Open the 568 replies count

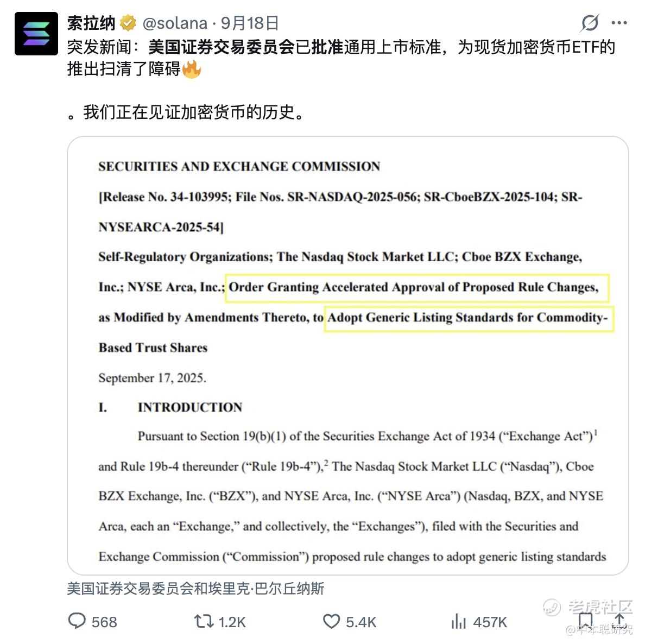click(x=104, y=622)
